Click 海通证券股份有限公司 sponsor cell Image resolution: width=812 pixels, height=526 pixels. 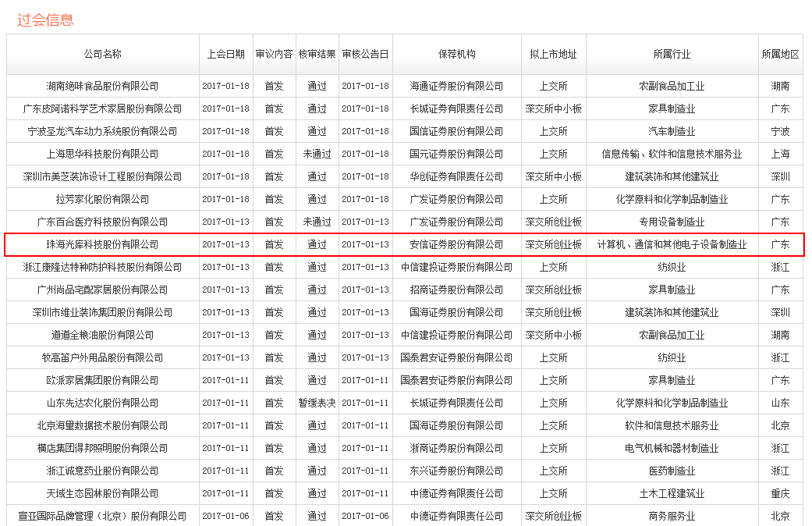coord(456,86)
